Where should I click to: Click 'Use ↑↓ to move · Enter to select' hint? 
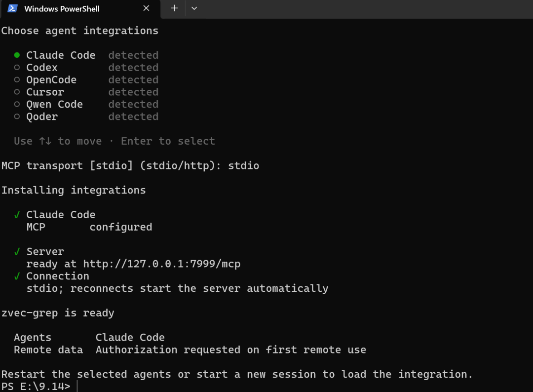(x=114, y=141)
